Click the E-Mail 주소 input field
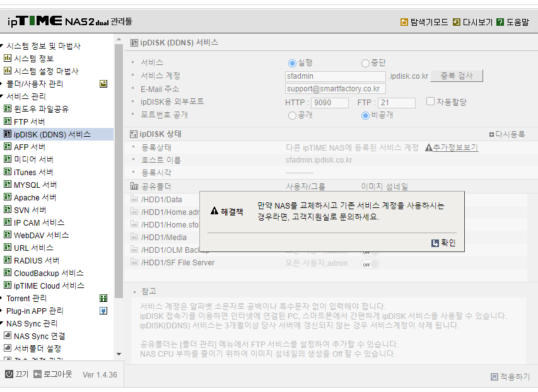This screenshot has width=538, height=392. click(x=335, y=89)
